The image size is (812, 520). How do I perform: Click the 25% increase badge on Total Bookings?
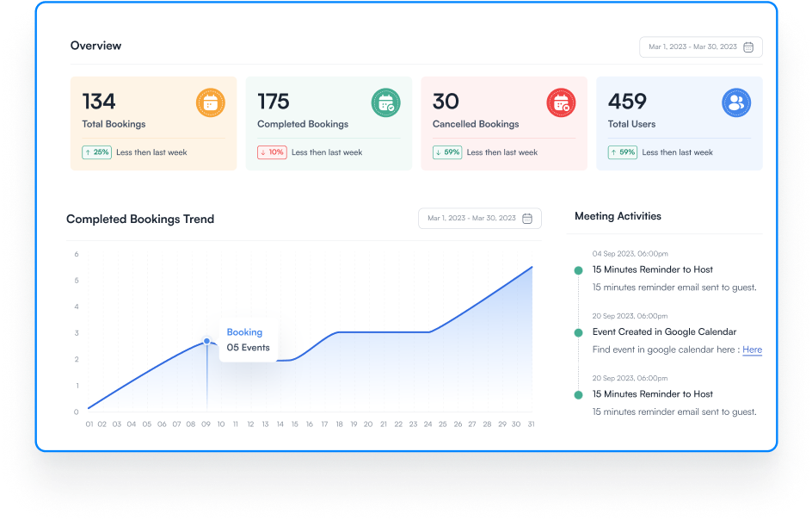96,152
